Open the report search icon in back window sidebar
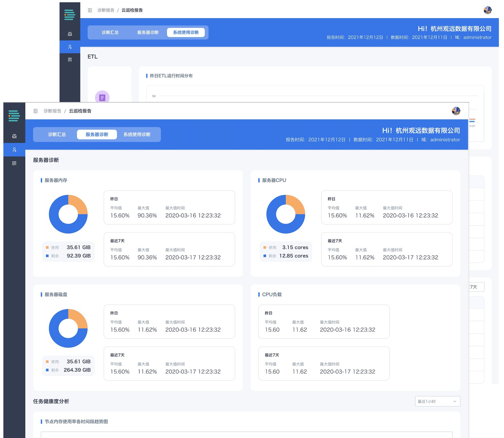Image resolution: width=504 pixels, height=438 pixels. tap(70, 59)
